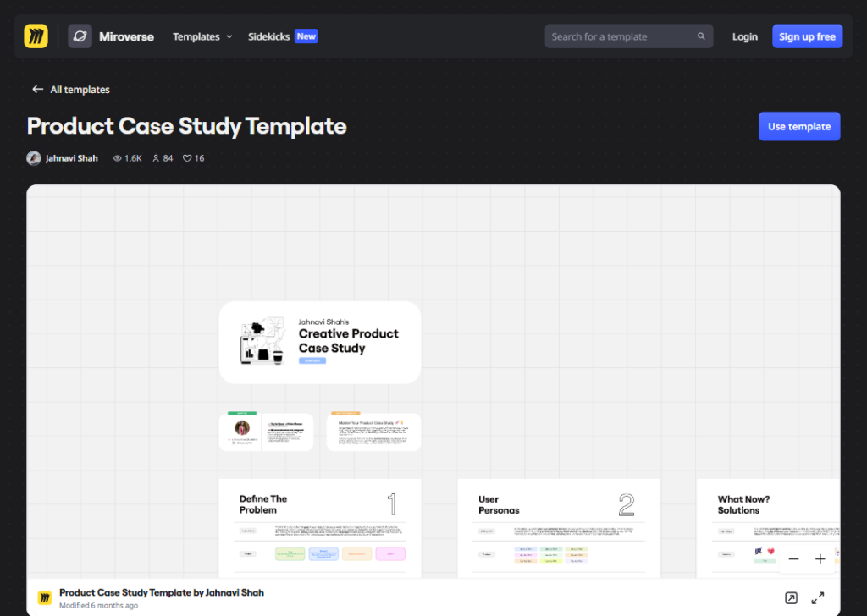This screenshot has height=616, width=867.
Task: Open the Login link
Action: pos(745,36)
